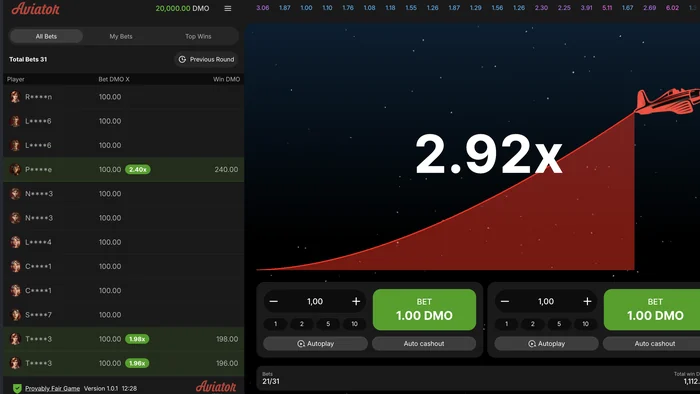Place the BET 1.00 DMO in right panel

point(652,310)
